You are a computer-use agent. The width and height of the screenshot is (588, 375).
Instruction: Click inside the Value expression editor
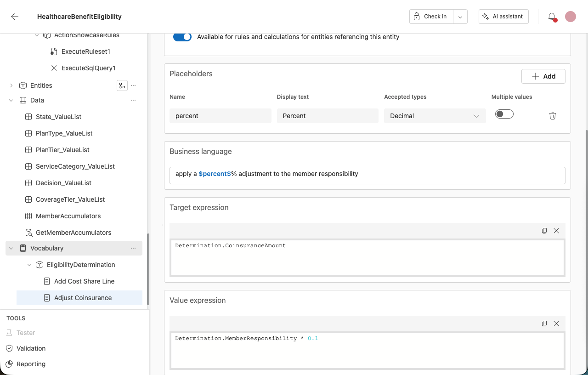pos(367,351)
